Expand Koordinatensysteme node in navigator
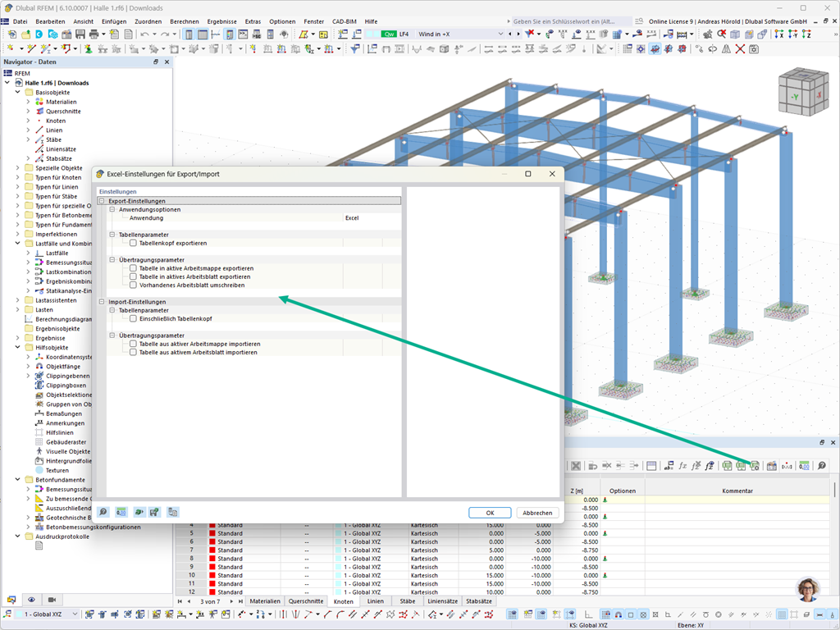 [29, 357]
